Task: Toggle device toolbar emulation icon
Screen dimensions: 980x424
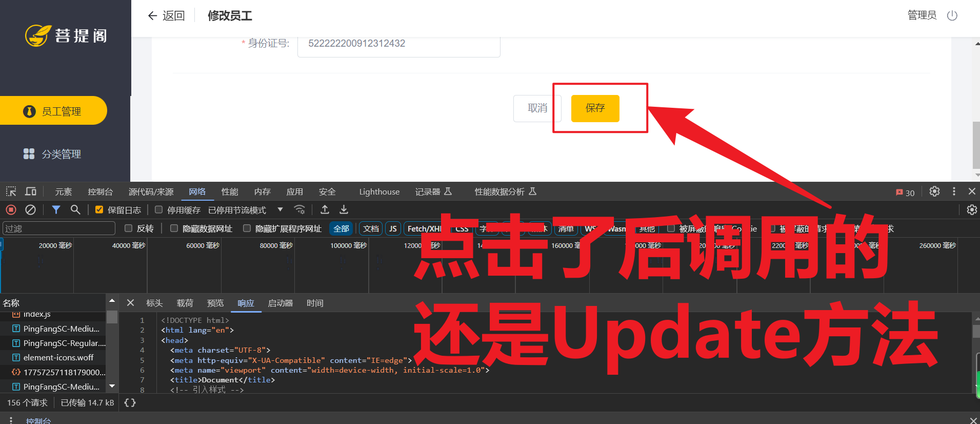Action: tap(31, 191)
